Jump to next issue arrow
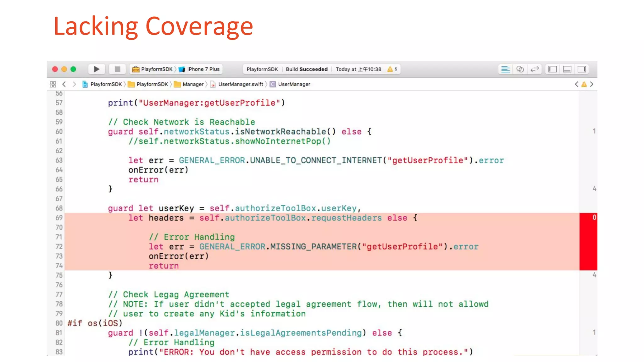 point(591,84)
